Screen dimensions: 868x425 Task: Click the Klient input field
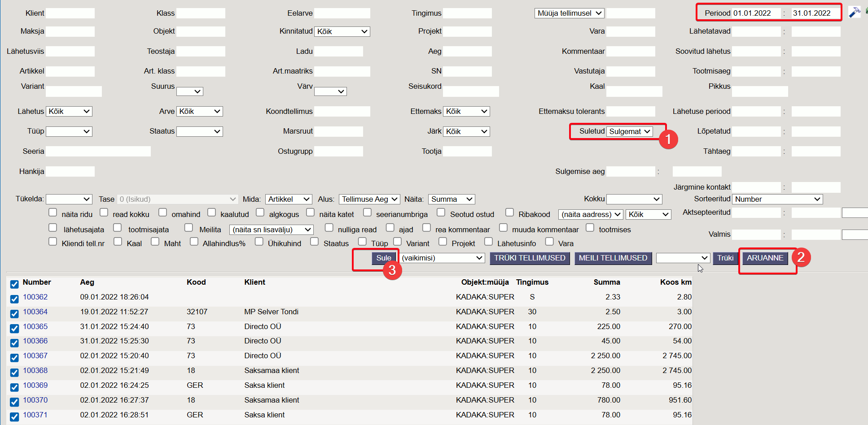click(70, 13)
